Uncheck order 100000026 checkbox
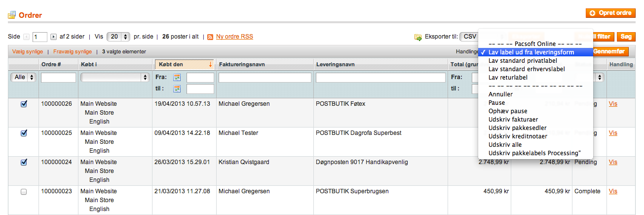The width and height of the screenshot is (644, 215). click(x=24, y=104)
